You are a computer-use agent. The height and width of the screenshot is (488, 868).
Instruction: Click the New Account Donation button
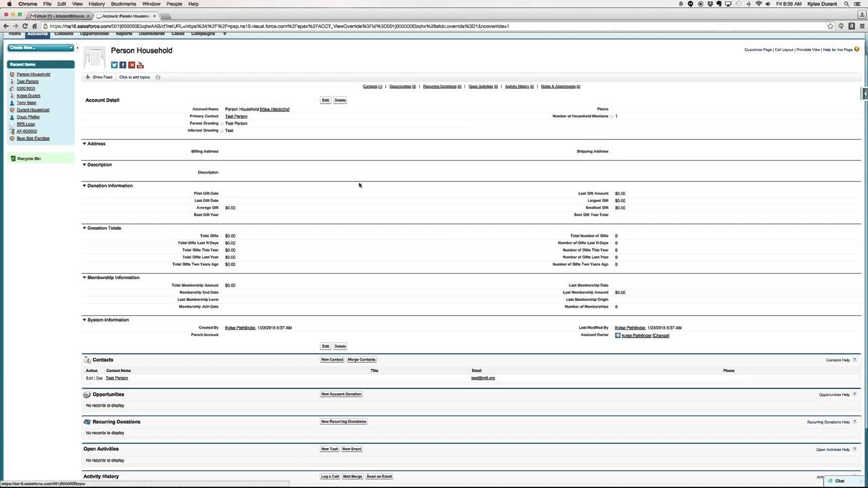click(x=341, y=394)
